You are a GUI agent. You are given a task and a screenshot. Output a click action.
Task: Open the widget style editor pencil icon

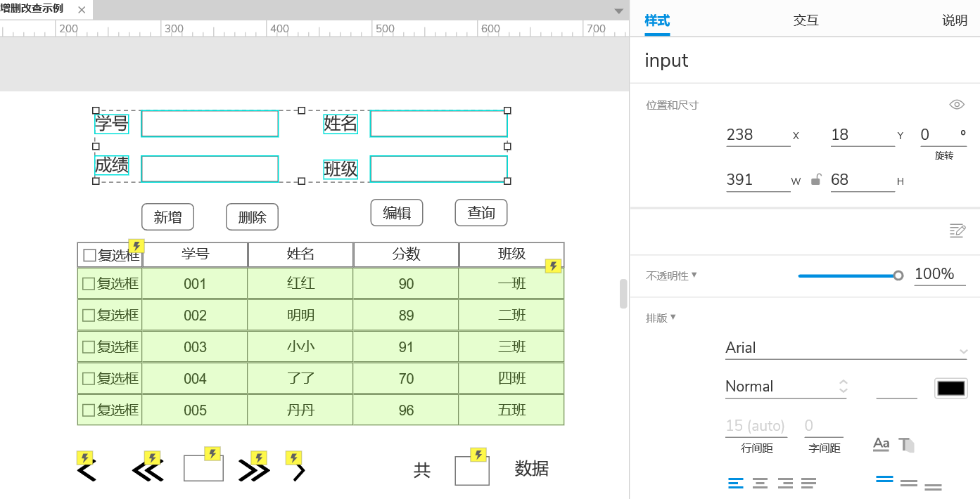(x=957, y=230)
